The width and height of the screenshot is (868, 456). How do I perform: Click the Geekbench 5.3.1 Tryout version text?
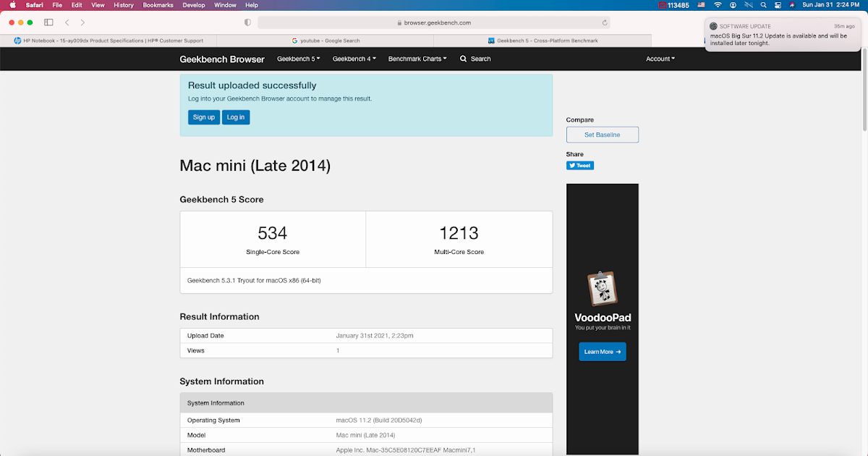click(254, 280)
